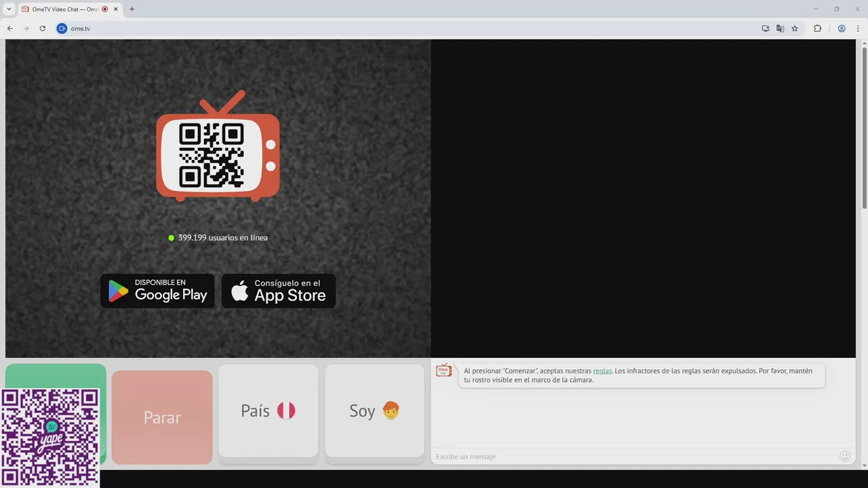Open a new browser tab
This screenshot has width=868, height=488.
pyautogui.click(x=132, y=9)
